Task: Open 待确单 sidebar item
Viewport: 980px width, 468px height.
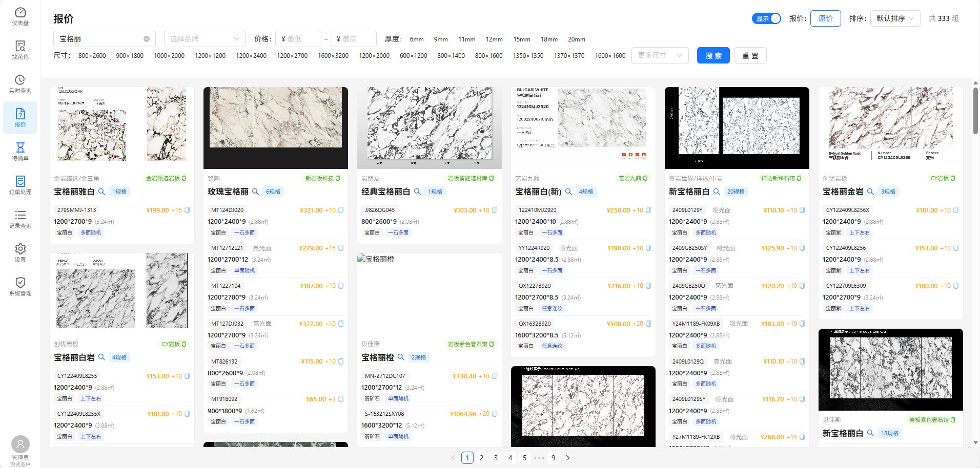Action: [20, 152]
